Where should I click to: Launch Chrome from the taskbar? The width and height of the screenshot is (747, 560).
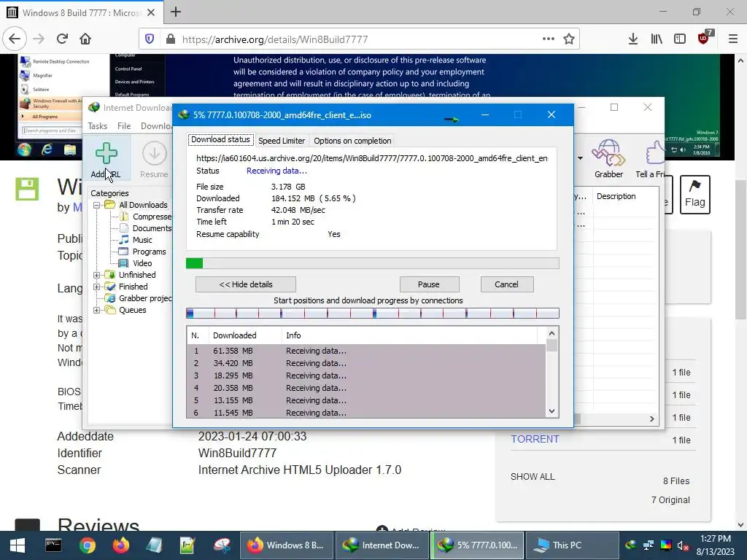click(88, 545)
